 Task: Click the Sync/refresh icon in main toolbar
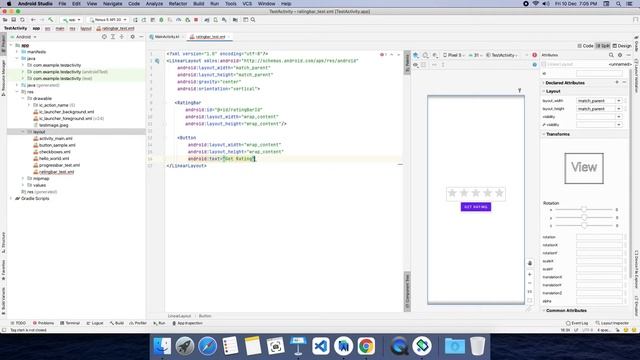22,20
